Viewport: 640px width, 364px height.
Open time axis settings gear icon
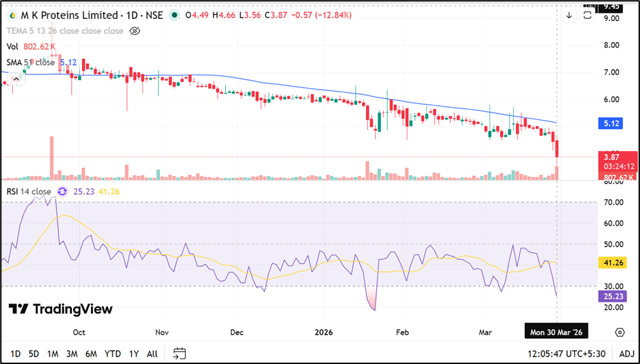coord(620,331)
